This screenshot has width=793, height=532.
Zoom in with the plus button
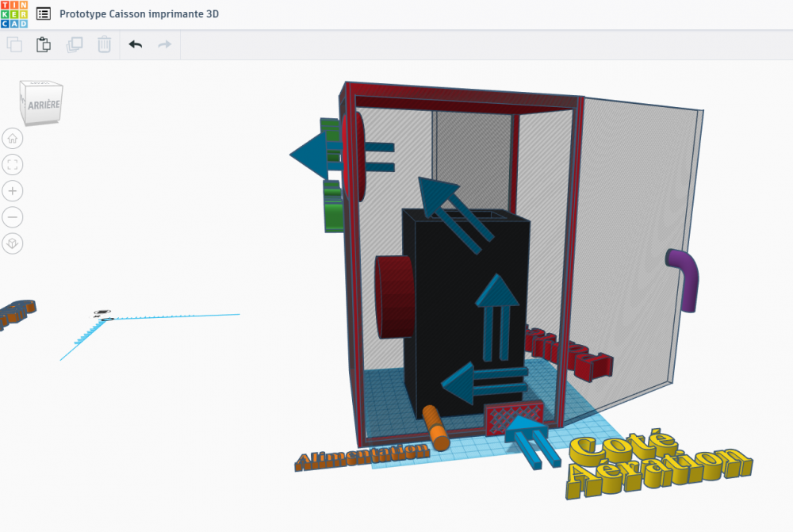tap(13, 191)
